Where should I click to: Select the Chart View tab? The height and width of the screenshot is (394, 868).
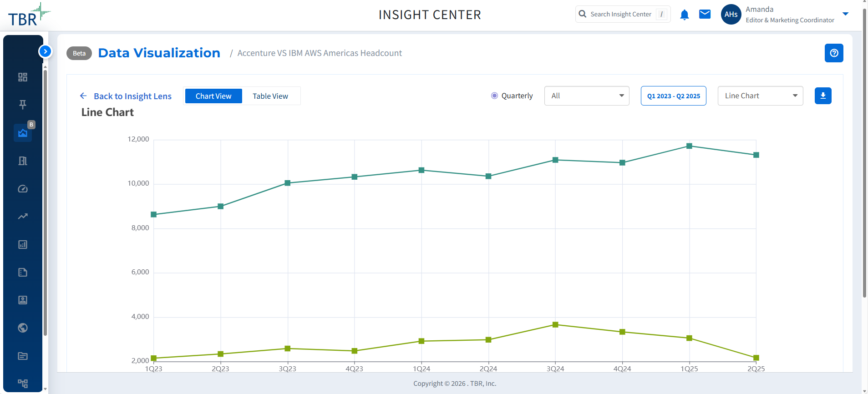point(213,96)
